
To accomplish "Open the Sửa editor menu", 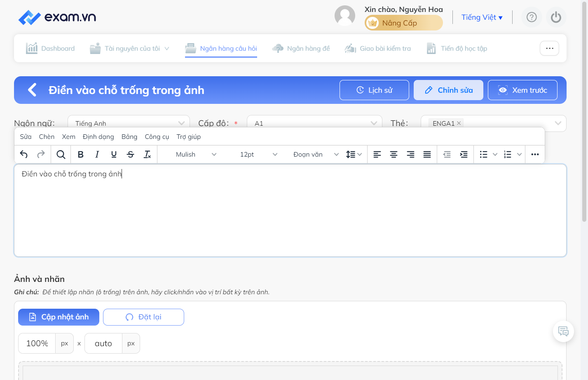I will pos(26,137).
